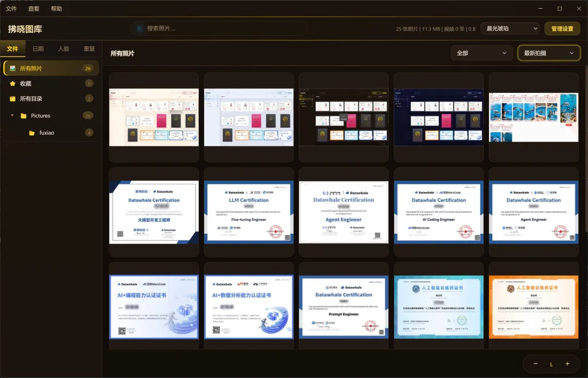The height and width of the screenshot is (378, 588).
Task: Close the 拂晓图库 window
Action: (x=579, y=9)
